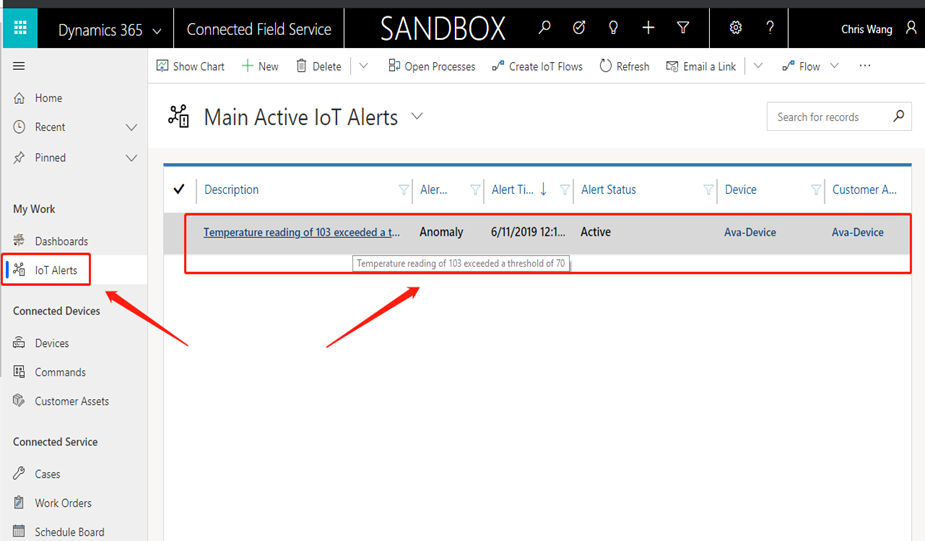Open filter on Alert Time column
The image size is (925, 541).
[x=565, y=189]
